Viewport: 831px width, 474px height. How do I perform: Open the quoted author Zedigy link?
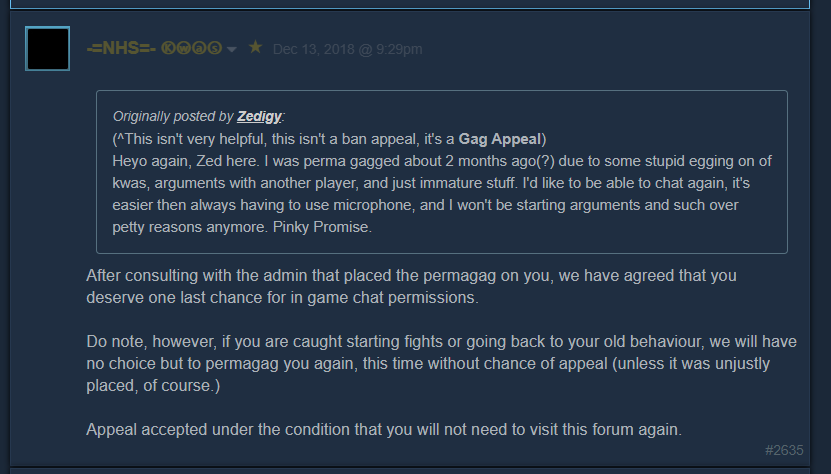click(x=260, y=116)
